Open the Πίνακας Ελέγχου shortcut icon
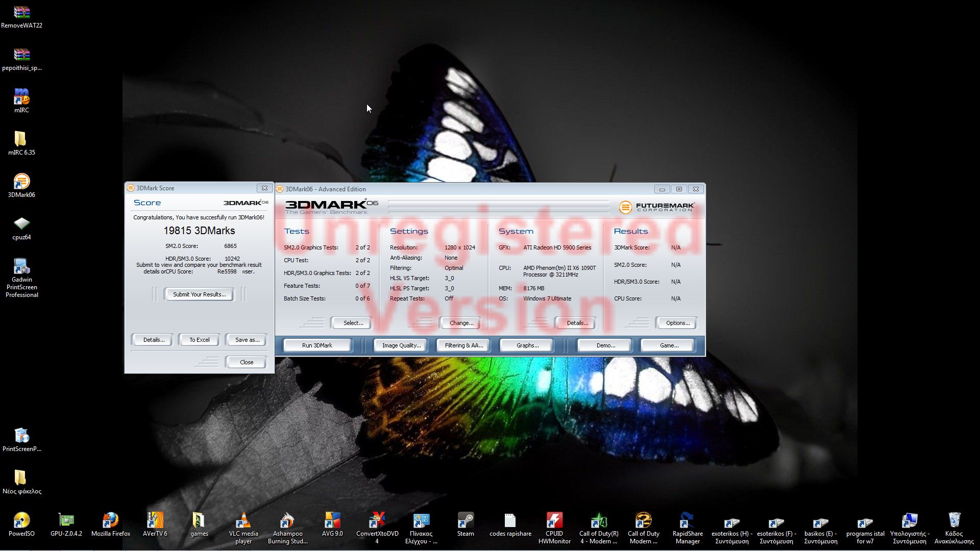The image size is (980, 551). pyautogui.click(x=421, y=520)
